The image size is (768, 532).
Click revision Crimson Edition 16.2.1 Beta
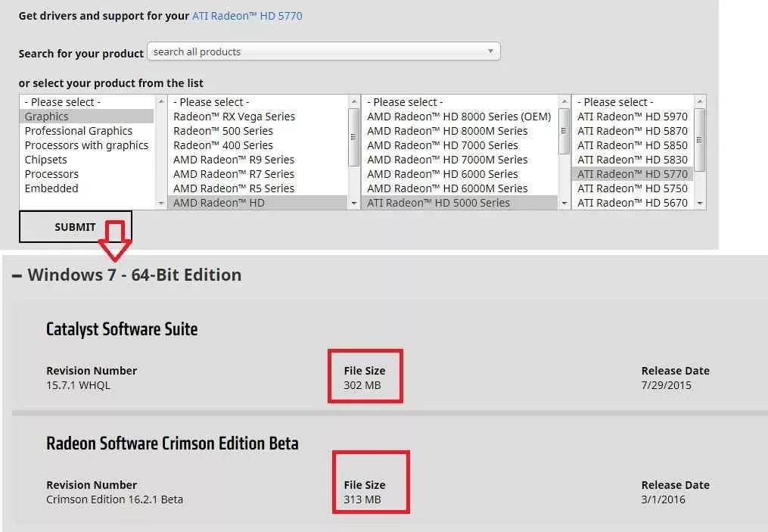click(x=114, y=499)
